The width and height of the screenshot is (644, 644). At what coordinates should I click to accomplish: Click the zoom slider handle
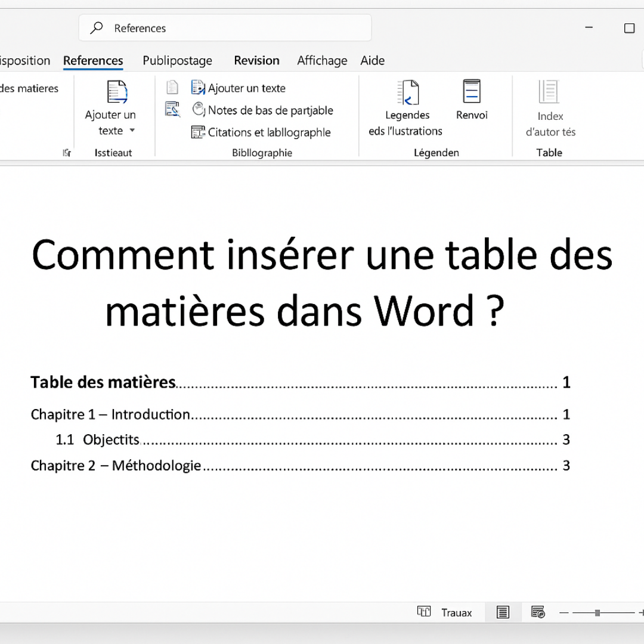597,613
